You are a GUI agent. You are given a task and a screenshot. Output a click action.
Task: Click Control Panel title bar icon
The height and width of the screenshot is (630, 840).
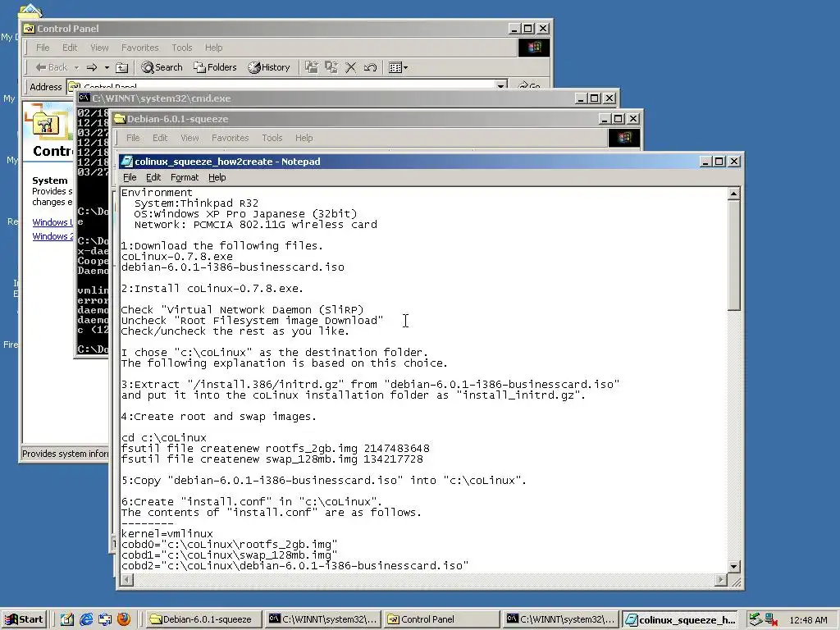(30, 29)
